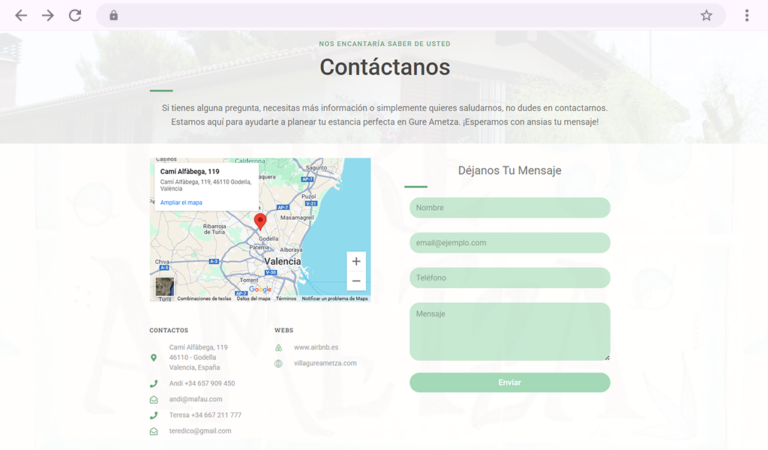The width and height of the screenshot is (768, 450).
Task: Click the envelope icon by andi@mafau.com
Action: (x=154, y=400)
